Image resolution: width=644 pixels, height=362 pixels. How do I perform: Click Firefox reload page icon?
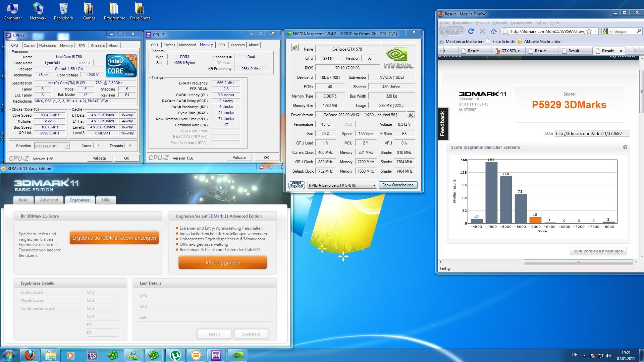pyautogui.click(x=471, y=31)
